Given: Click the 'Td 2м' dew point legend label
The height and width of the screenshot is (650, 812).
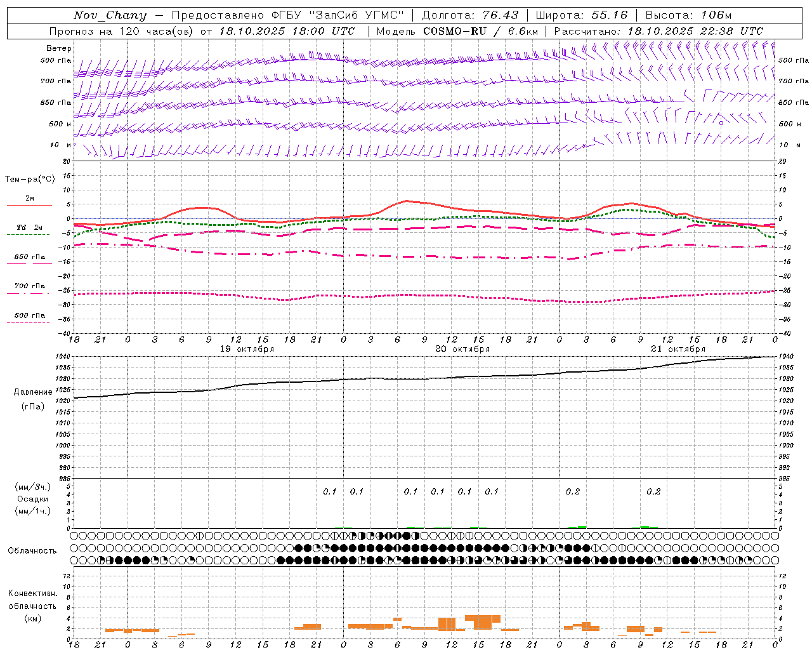Looking at the screenshot, I should click(x=29, y=227).
